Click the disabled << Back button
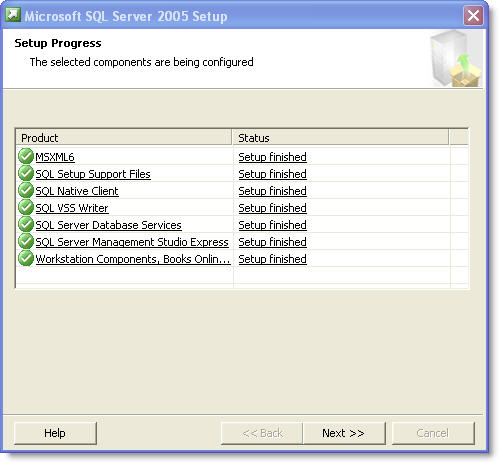499x463 pixels. 262,433
